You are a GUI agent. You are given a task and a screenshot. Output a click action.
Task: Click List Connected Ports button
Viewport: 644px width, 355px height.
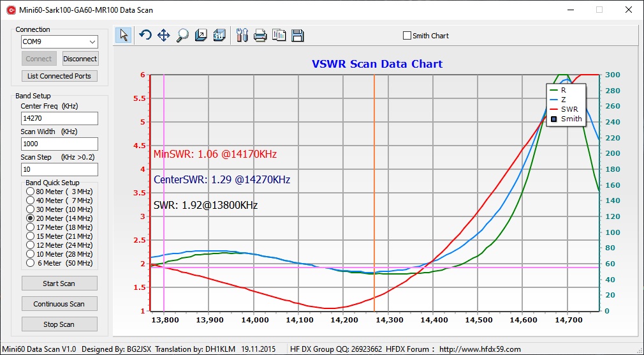pyautogui.click(x=59, y=76)
